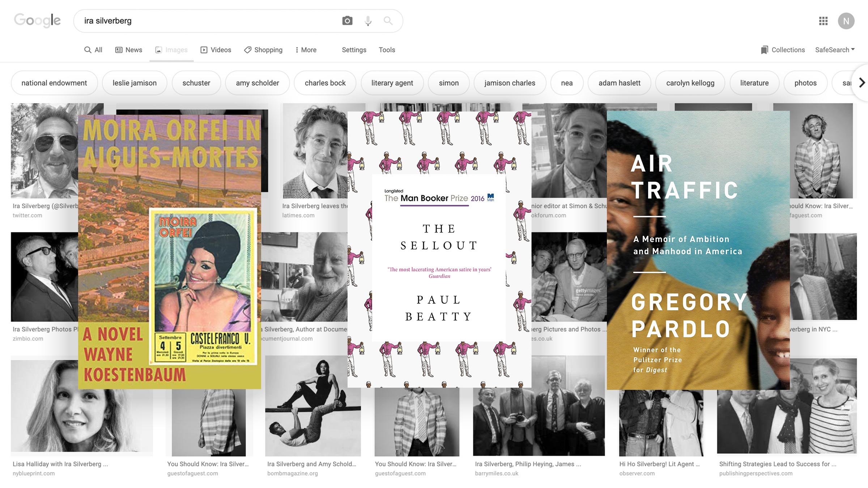The image size is (868, 488).
Task: Click the barrymiles.co.uk source text
Action: coord(497,473)
